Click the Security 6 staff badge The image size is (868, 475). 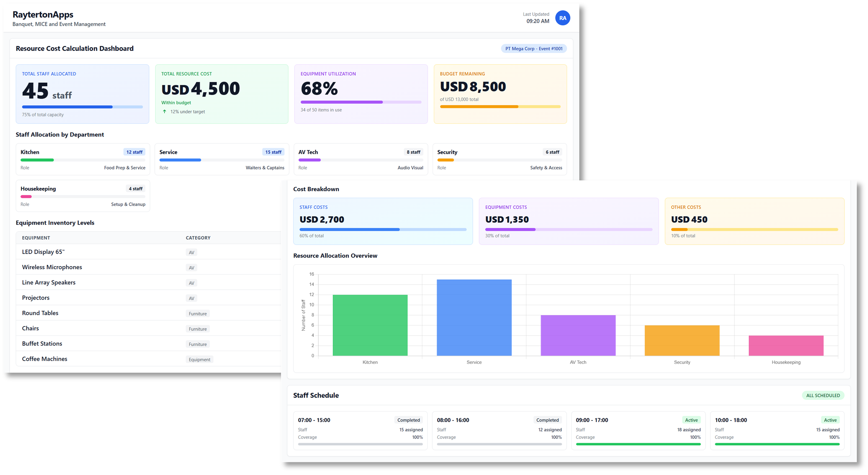(x=552, y=152)
